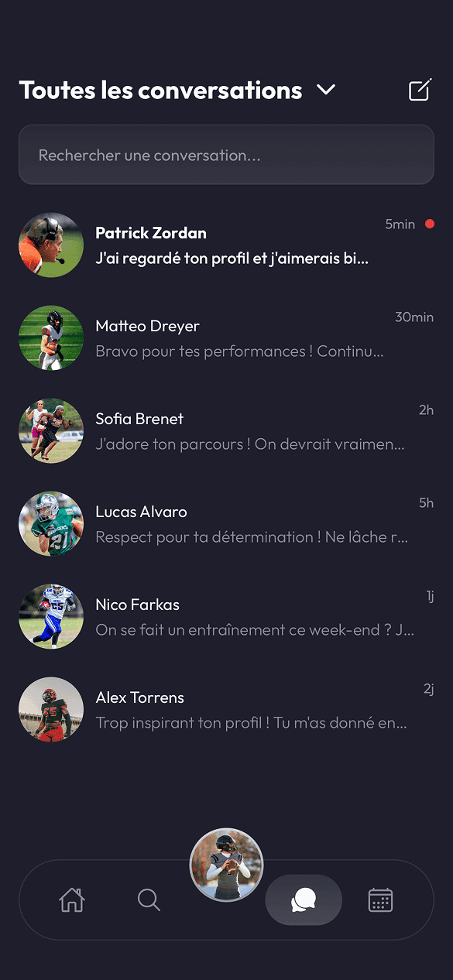
Task: Expand the Toutes les conversations filter chevron
Action: 325,90
